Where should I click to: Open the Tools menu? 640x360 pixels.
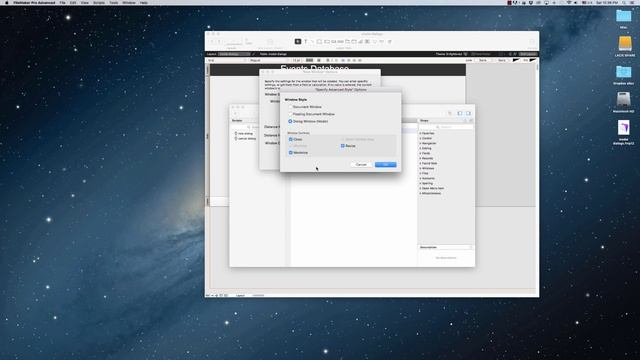point(113,2)
